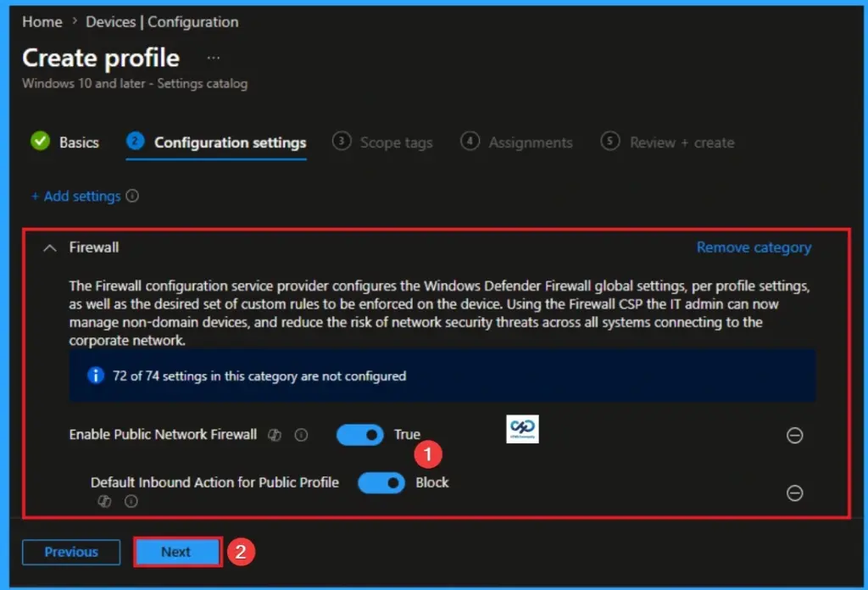Click the info icon on the 72 of 74 settings banner
Image resolution: width=868 pixels, height=590 pixels.
[x=95, y=376]
